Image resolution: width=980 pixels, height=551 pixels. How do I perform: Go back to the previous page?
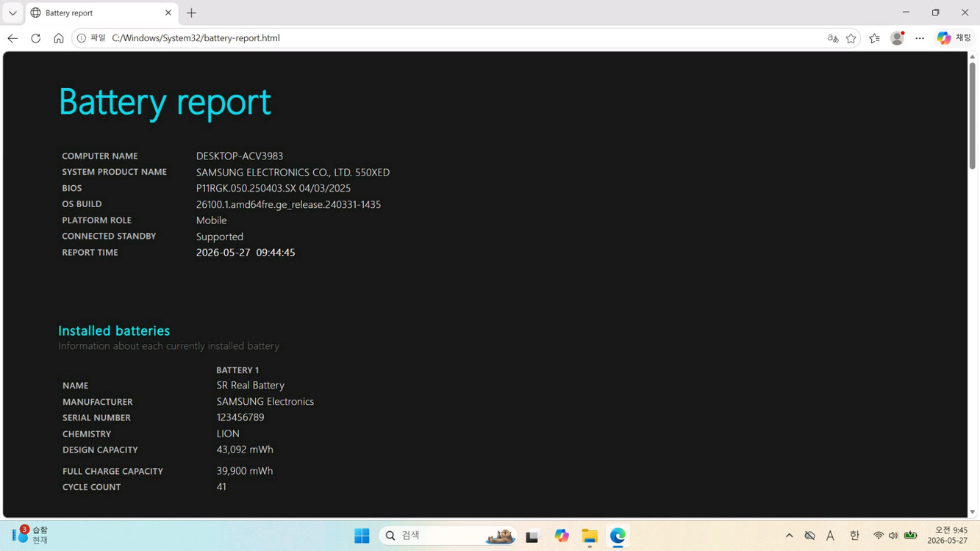[x=12, y=38]
